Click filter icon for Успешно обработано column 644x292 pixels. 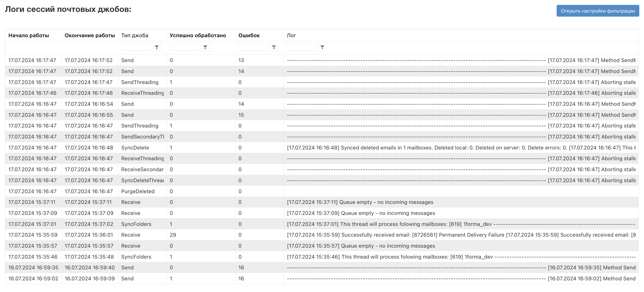[x=205, y=47]
